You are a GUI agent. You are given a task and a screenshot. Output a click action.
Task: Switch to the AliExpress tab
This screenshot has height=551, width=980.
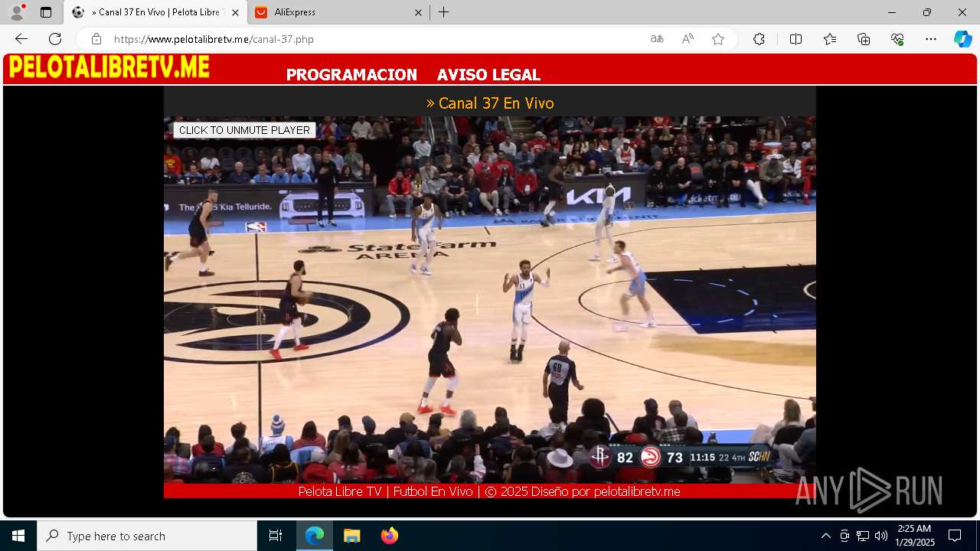339,12
